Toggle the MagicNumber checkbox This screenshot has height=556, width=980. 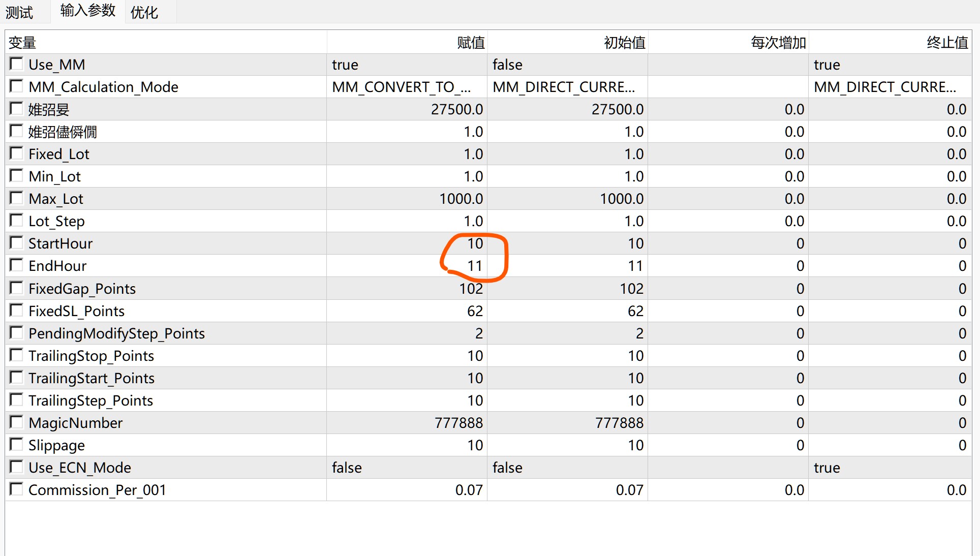click(16, 422)
